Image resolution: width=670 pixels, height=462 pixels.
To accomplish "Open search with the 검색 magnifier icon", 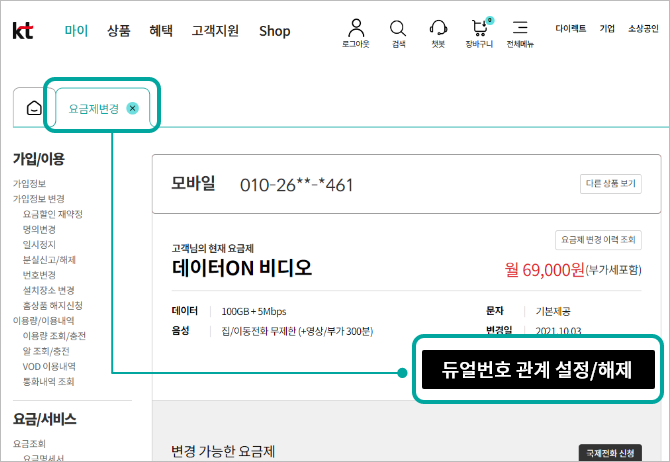I will pyautogui.click(x=398, y=28).
